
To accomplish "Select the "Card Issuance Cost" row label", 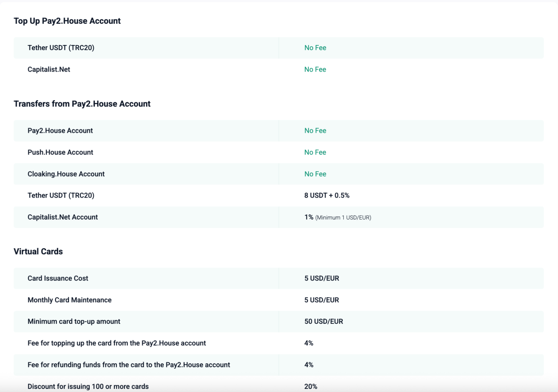I will (58, 278).
